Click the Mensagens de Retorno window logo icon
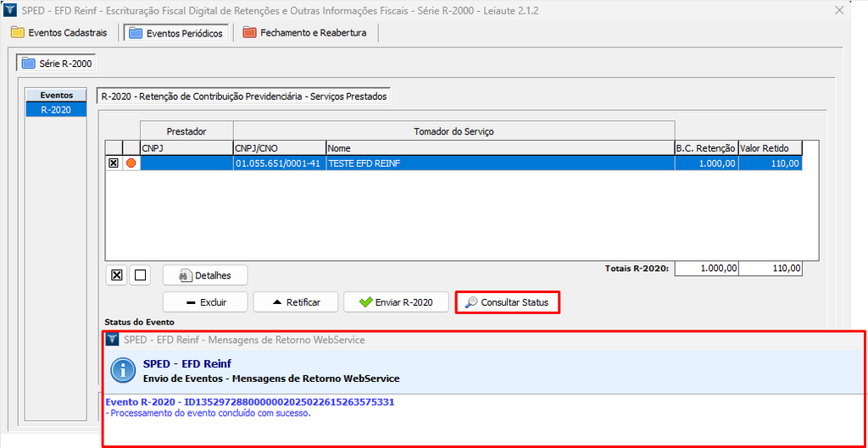868x448 pixels. [x=113, y=340]
